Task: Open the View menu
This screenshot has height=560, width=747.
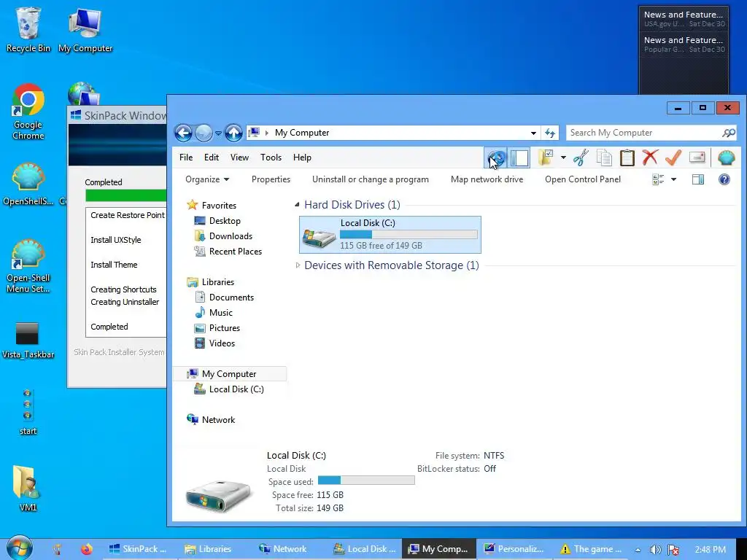Action: (239, 157)
